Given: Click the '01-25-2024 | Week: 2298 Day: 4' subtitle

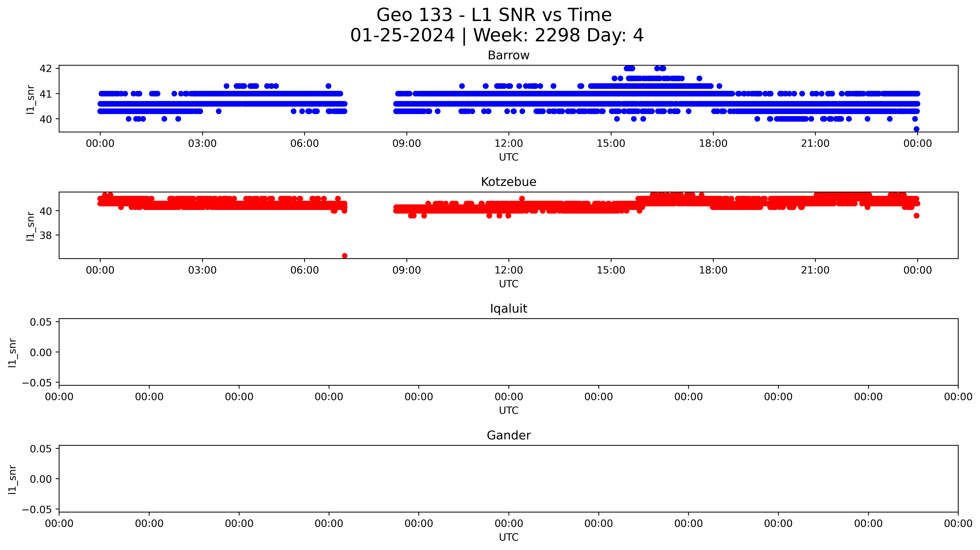Looking at the screenshot, I should point(497,35).
